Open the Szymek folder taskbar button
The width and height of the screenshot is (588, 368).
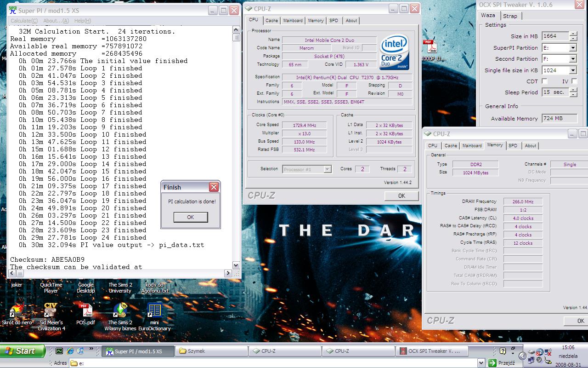point(211,351)
